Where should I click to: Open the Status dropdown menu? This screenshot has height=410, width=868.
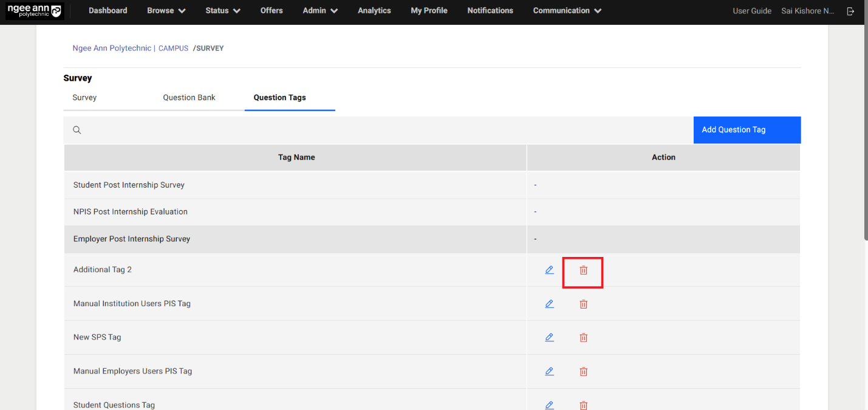[x=222, y=11]
